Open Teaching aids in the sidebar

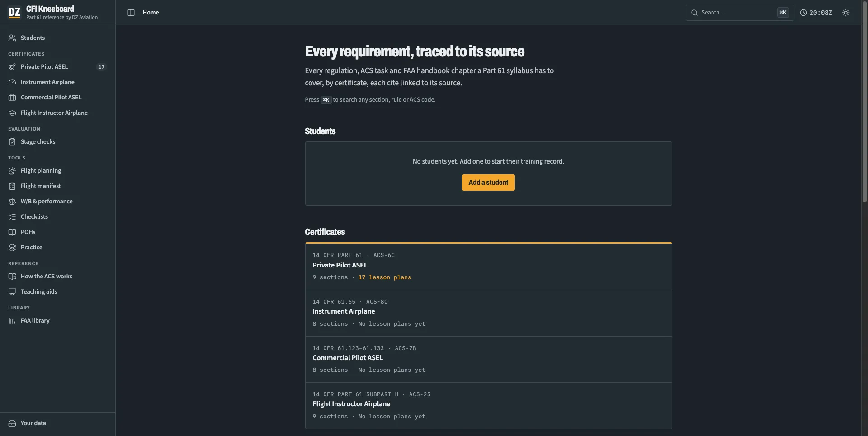point(57,292)
